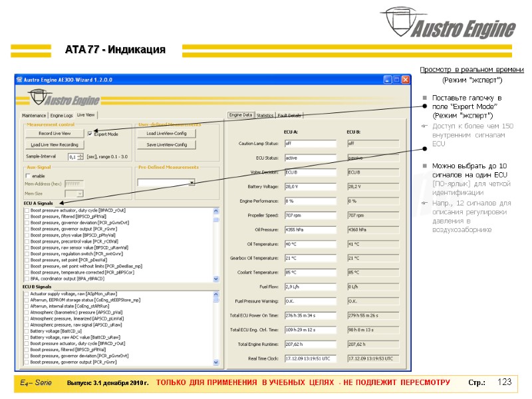Image resolution: width=532 pixels, height=399 pixels.
Task: Click ECU A Signals scroll down arrow
Action: [x=216, y=279]
